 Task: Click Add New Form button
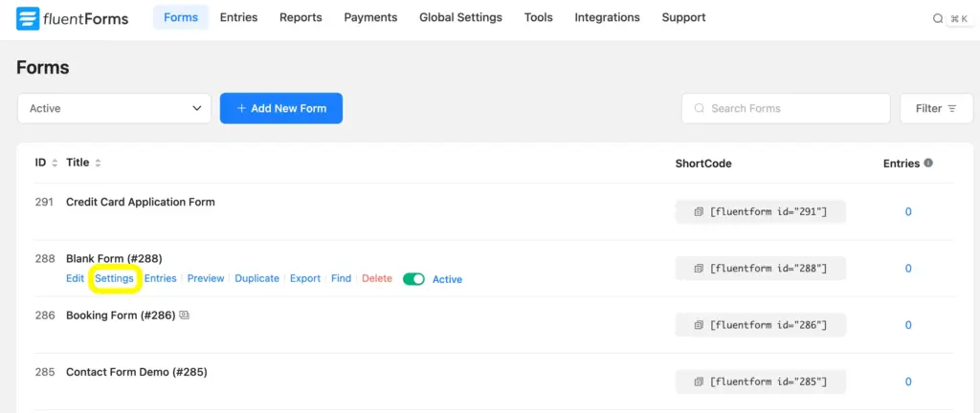(281, 109)
